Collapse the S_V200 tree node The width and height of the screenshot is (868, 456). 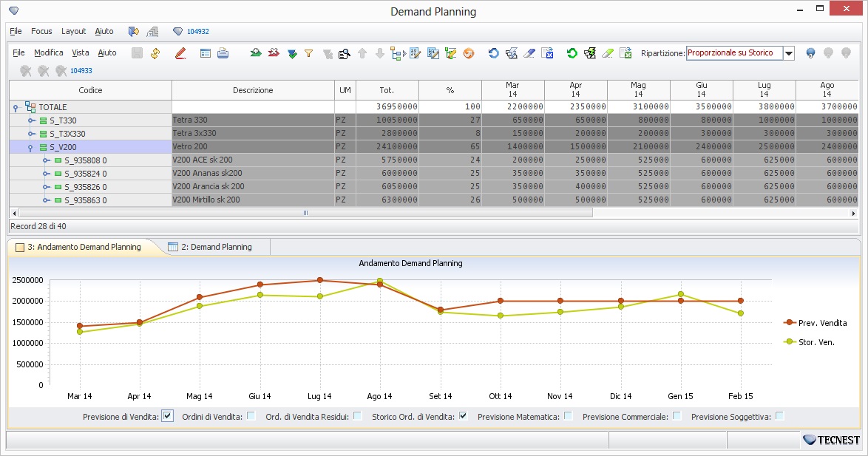point(30,148)
